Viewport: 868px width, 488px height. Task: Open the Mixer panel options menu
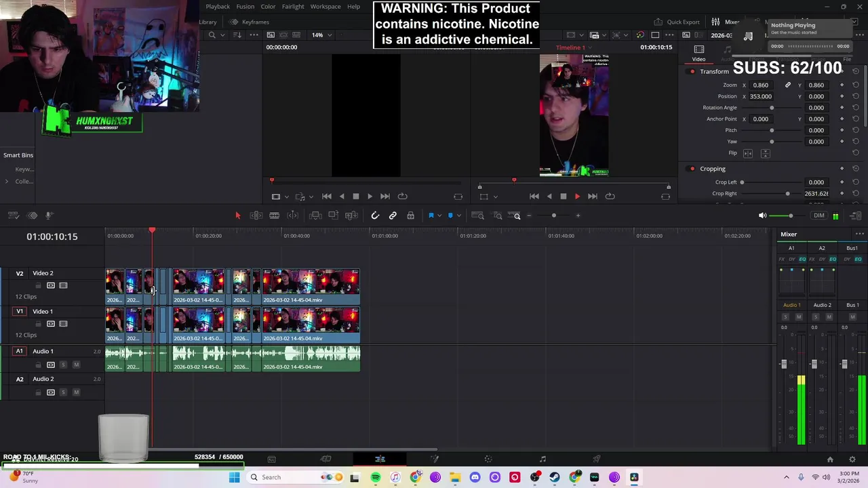(859, 235)
